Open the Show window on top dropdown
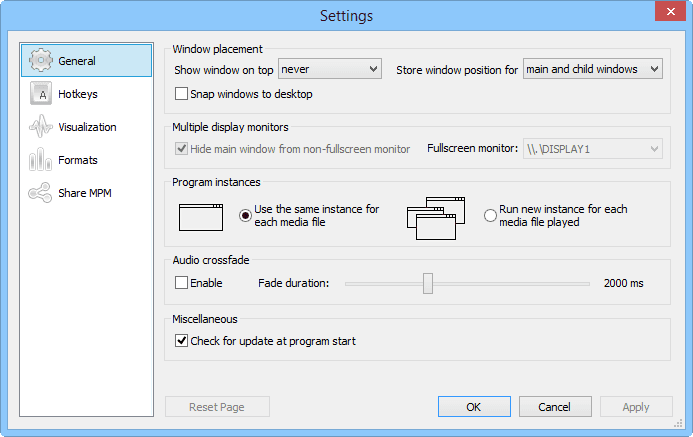The width and height of the screenshot is (693, 437). point(330,69)
